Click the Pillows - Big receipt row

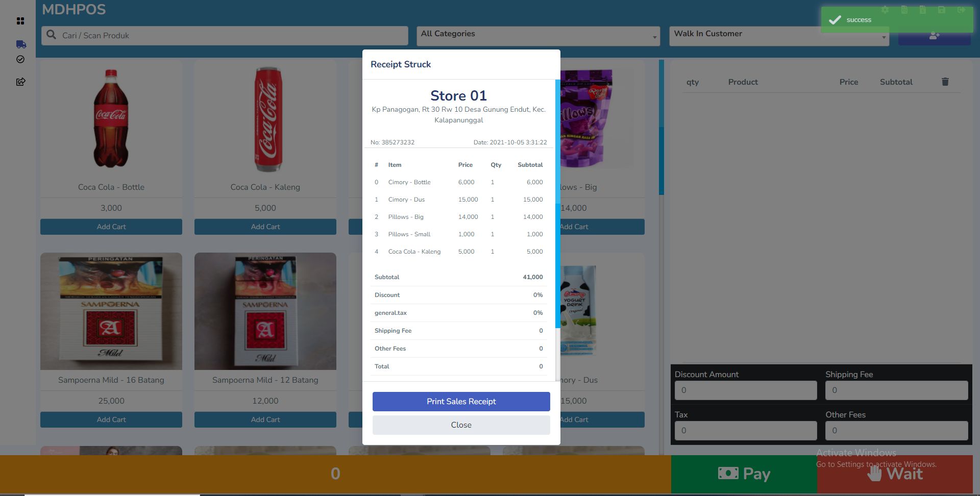click(x=458, y=217)
